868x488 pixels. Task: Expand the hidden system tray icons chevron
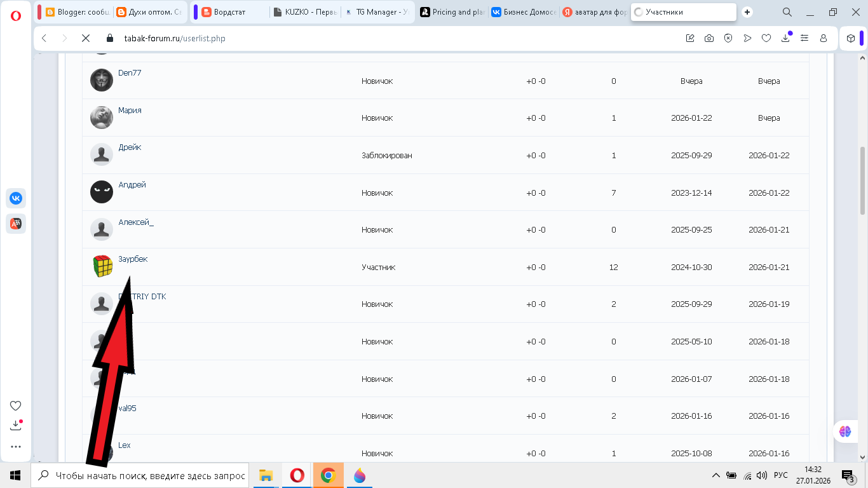coord(716,475)
